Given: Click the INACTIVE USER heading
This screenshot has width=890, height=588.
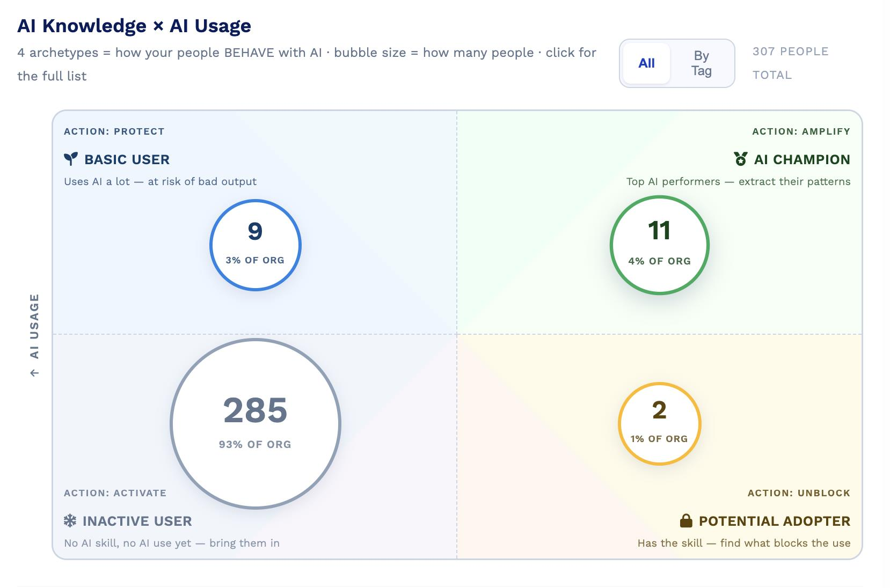Looking at the screenshot, I should (137, 521).
